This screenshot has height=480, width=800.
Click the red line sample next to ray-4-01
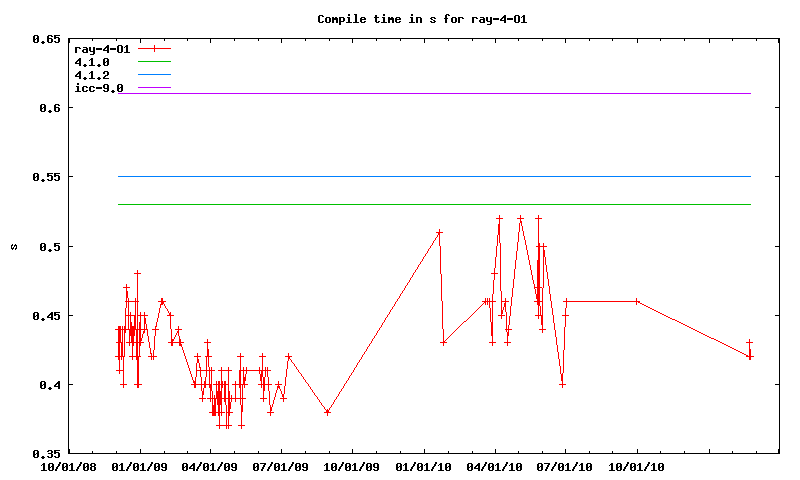click(155, 49)
